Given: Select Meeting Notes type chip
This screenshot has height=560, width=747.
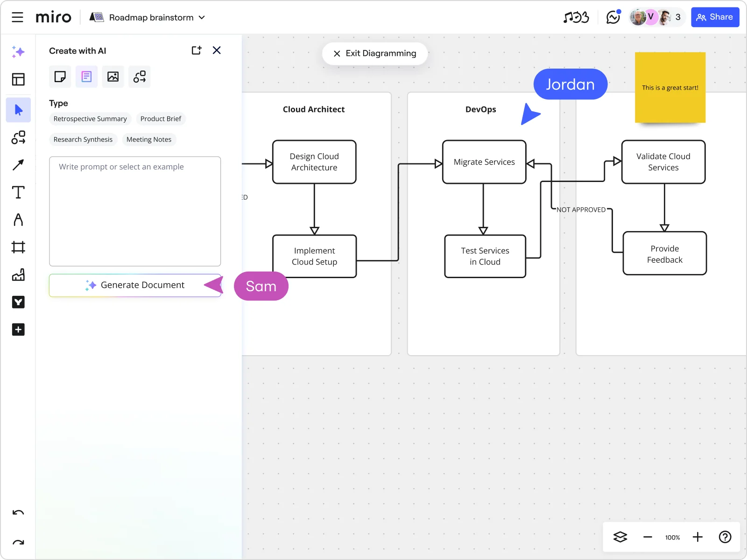Looking at the screenshot, I should [x=149, y=140].
